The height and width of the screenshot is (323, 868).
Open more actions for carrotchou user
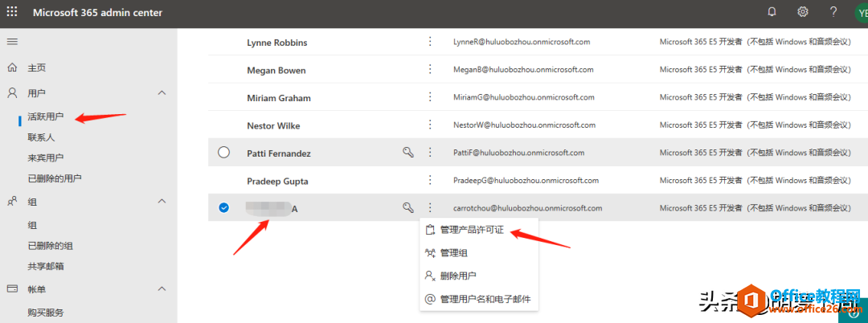(430, 207)
